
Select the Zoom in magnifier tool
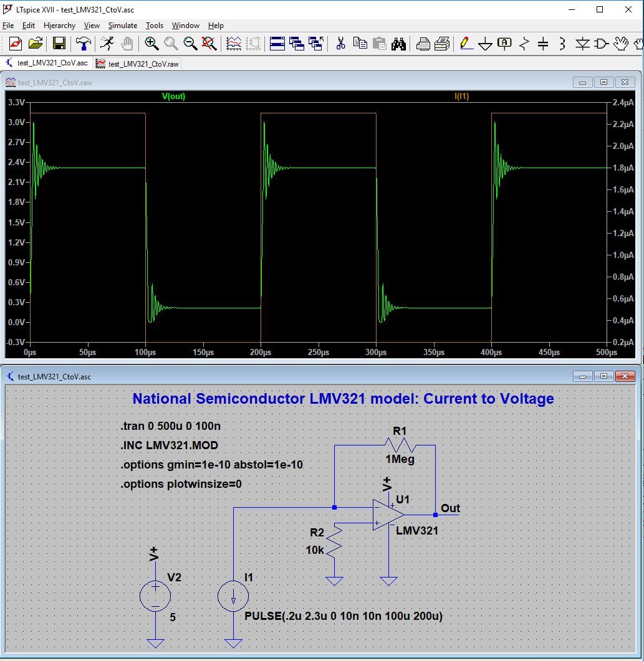[x=150, y=44]
